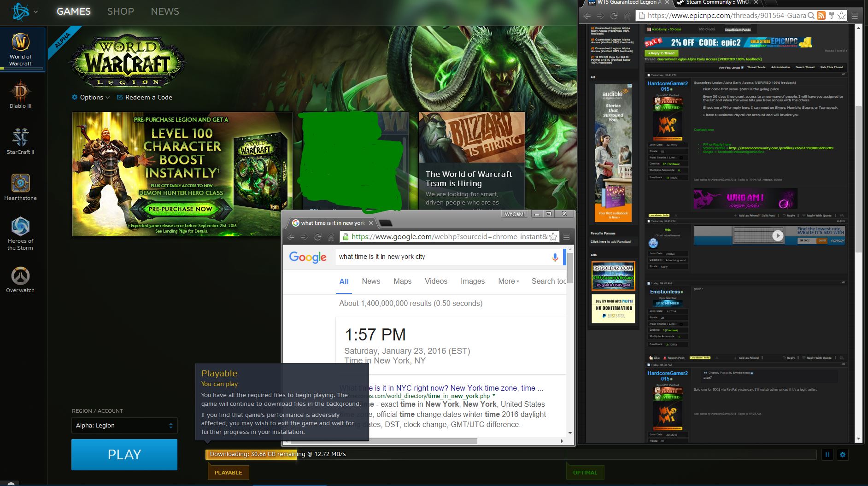Select the Images search results tab
Viewport: 868px width, 486px height.
click(473, 281)
